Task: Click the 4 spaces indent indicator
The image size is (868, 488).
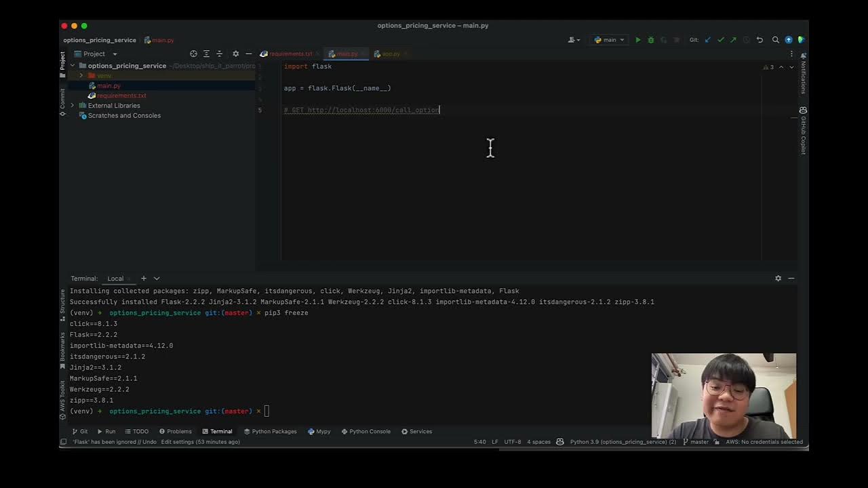Action: tap(538, 442)
